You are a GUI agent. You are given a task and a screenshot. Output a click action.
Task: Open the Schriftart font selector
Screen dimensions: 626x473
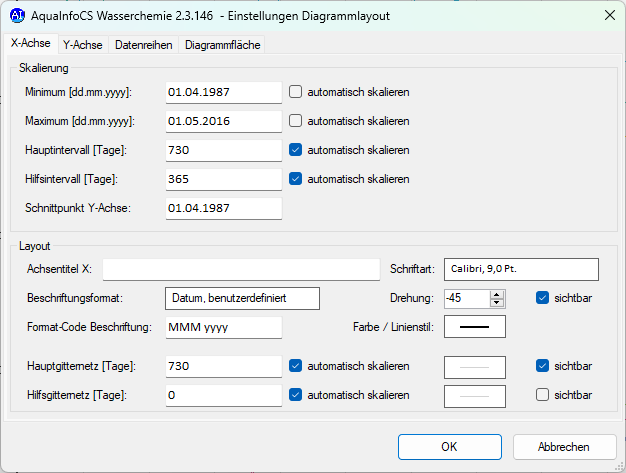[x=521, y=269]
